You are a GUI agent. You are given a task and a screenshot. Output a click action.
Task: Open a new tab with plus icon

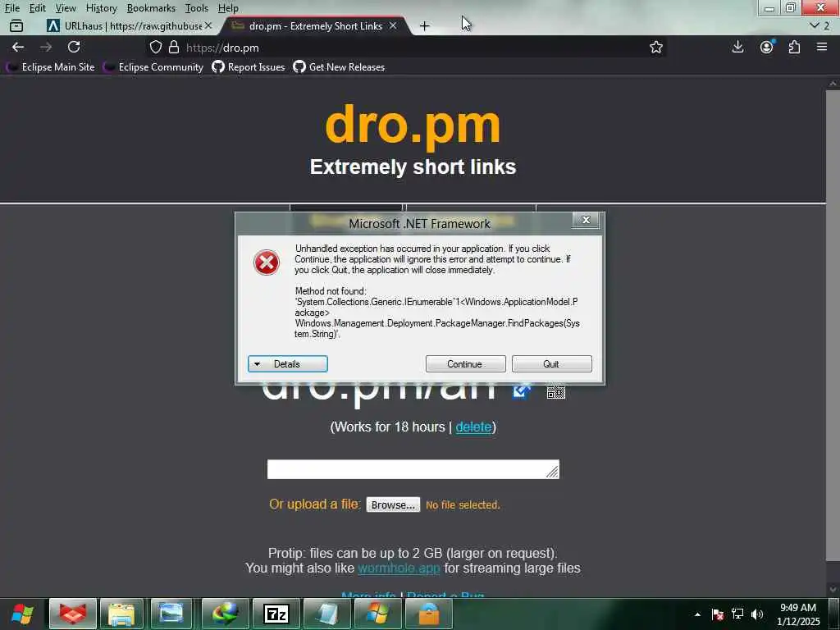tap(424, 25)
